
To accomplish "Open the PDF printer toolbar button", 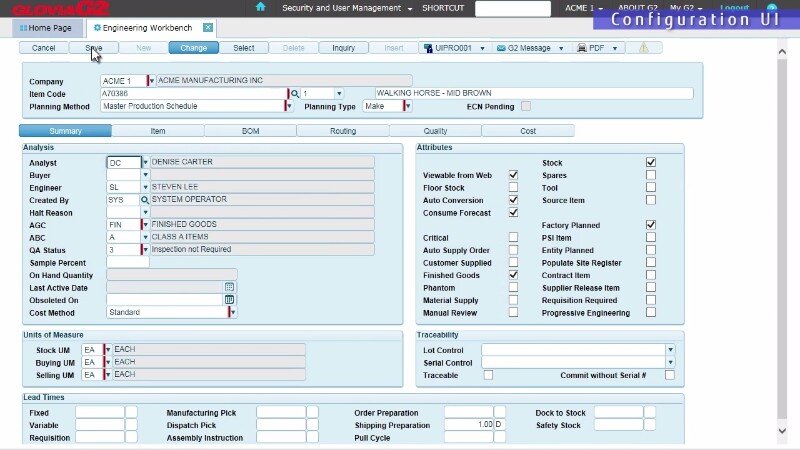I will point(598,47).
